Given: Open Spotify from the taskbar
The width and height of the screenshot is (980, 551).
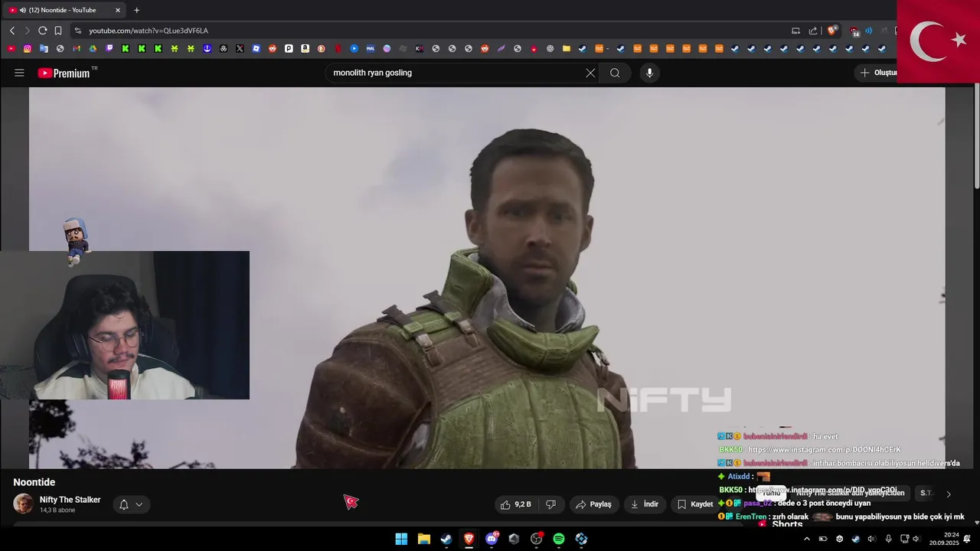Looking at the screenshot, I should coord(558,539).
